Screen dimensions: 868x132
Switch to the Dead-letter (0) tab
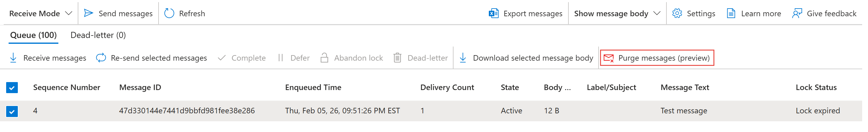click(98, 35)
